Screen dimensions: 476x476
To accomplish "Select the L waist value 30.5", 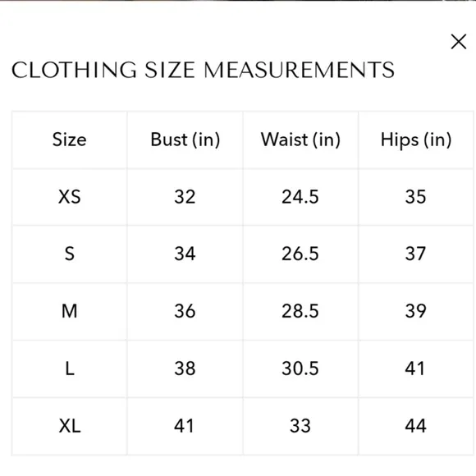I will click(x=300, y=368).
